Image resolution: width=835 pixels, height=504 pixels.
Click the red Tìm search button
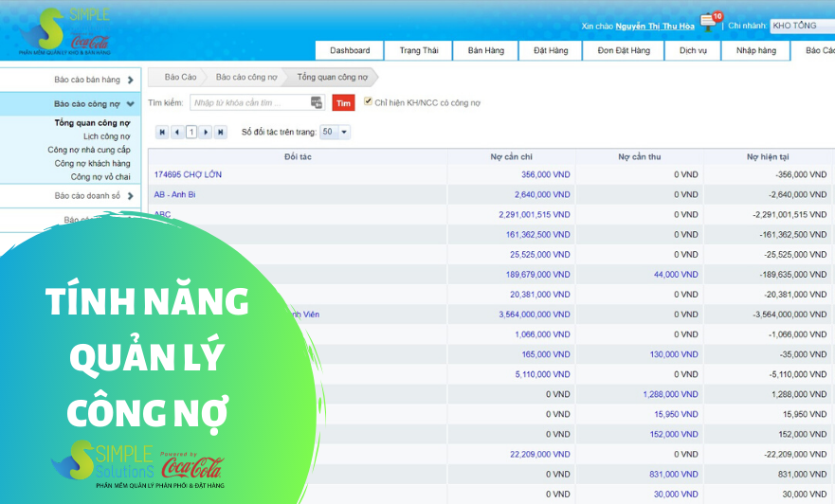(x=343, y=102)
